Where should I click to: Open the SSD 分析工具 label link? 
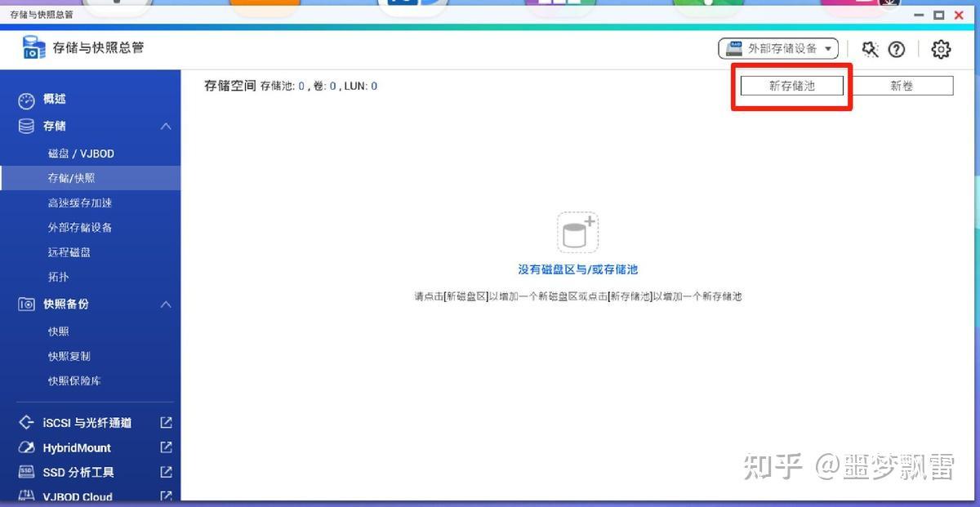coord(78,472)
